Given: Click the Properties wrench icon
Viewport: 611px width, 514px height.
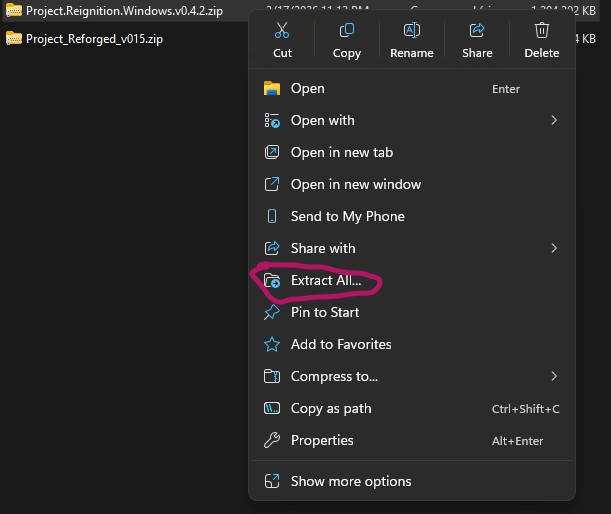Looking at the screenshot, I should 272,440.
